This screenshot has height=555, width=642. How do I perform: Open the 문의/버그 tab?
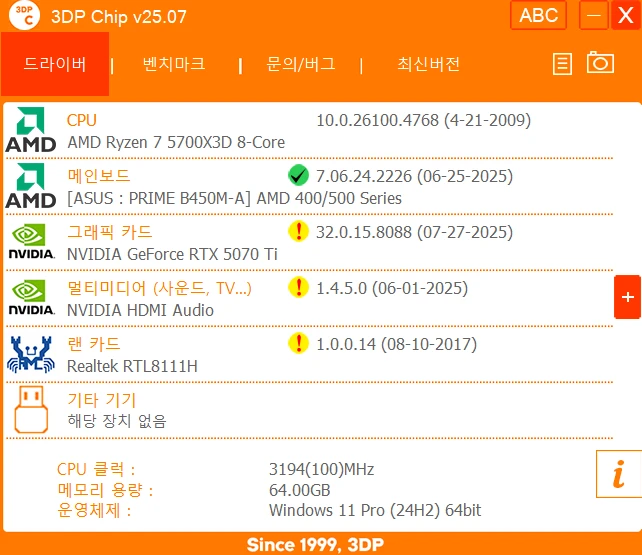pyautogui.click(x=301, y=64)
